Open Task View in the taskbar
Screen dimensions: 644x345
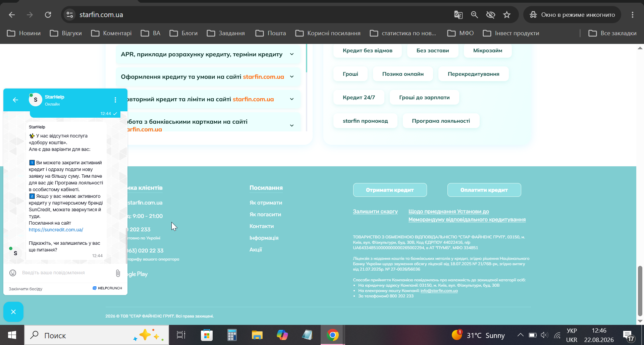coord(181,335)
